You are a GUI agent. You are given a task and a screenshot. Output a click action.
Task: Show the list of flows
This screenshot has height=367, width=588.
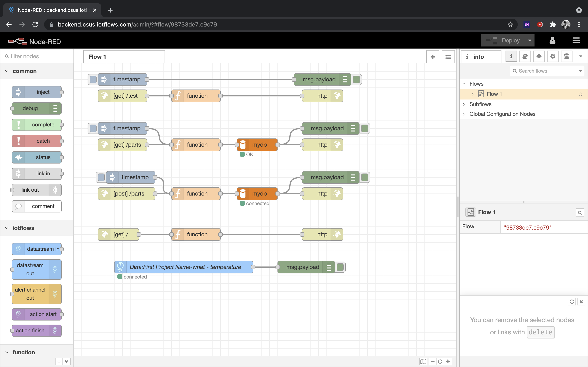coord(448,57)
